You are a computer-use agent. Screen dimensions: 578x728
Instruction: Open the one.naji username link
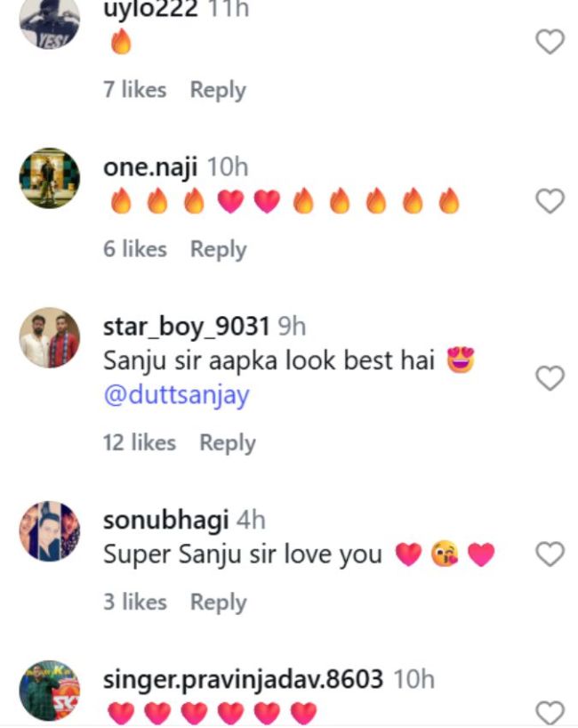[x=151, y=167]
